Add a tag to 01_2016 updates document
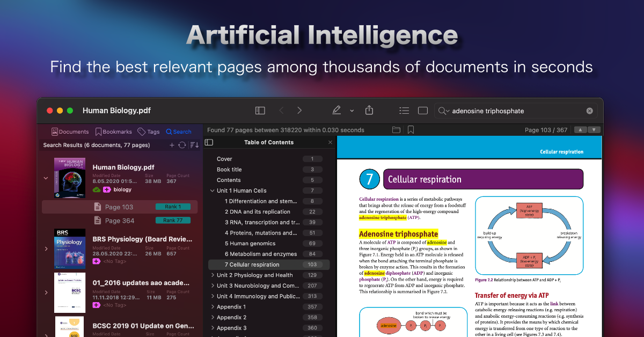This screenshot has height=337, width=644. tap(97, 305)
